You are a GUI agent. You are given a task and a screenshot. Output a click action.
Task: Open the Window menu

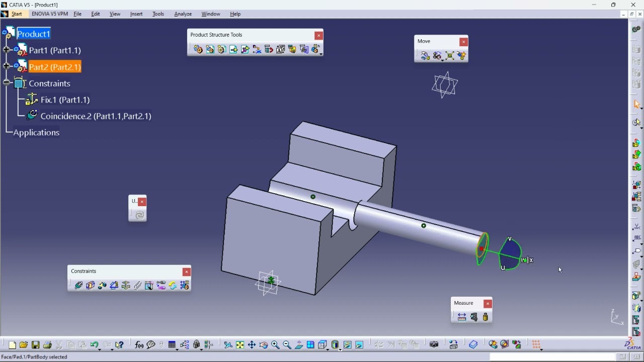211,14
